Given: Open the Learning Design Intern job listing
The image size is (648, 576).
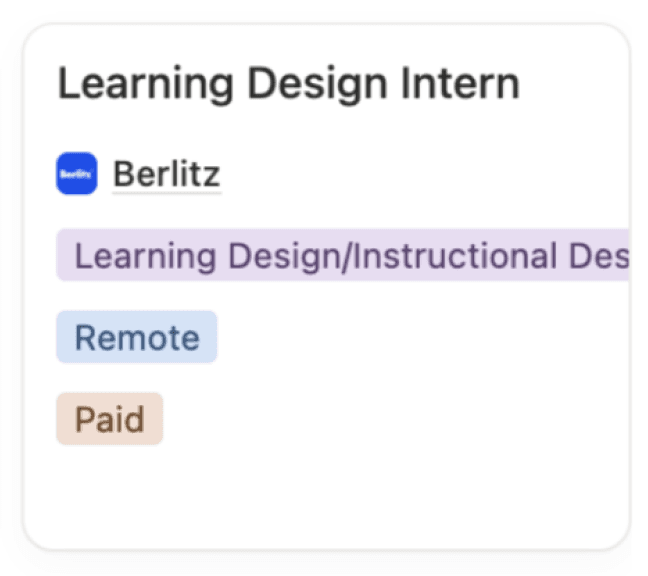Looking at the screenshot, I should click(288, 84).
